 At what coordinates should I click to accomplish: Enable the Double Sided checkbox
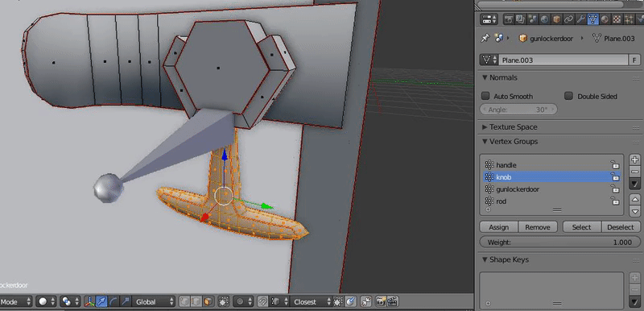point(569,96)
